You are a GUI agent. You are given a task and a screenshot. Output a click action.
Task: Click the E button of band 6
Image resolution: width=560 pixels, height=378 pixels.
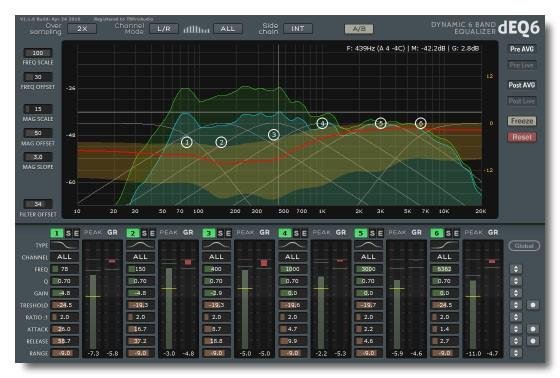456,233
